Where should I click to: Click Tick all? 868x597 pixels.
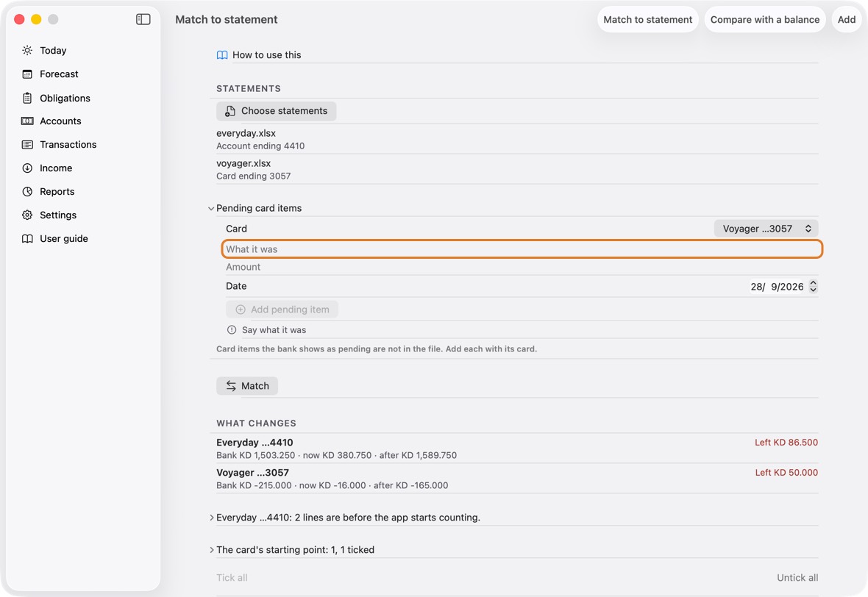click(232, 578)
